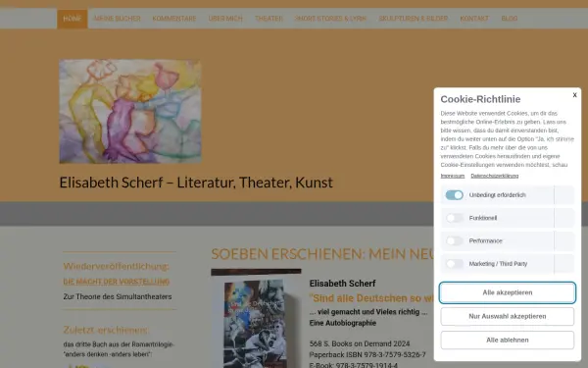588x368 pixels.
Task: Expand details cell beside Unbedingt erforderlich
Action: [564, 195]
